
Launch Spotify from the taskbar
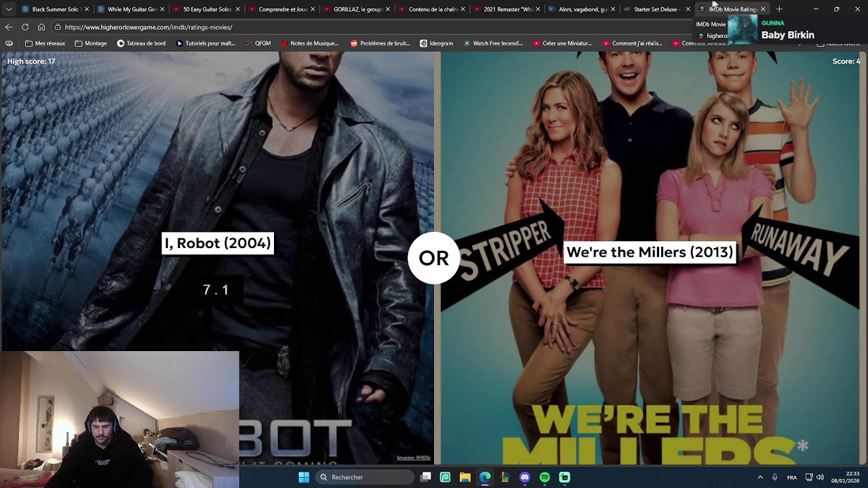point(545,477)
